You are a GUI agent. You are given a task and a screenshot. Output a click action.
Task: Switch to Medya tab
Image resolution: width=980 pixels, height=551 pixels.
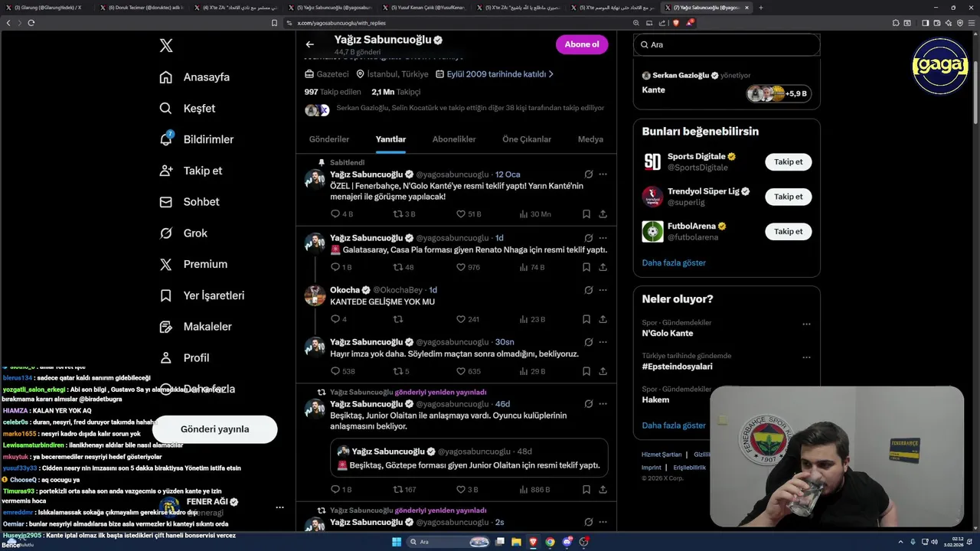click(x=590, y=139)
